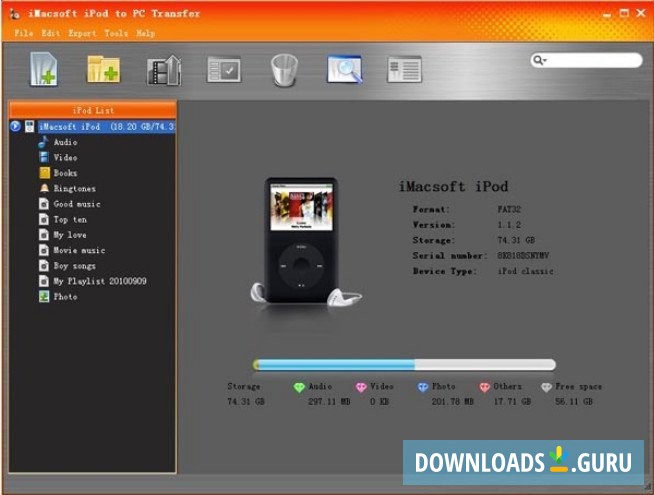Click the book icon next to Books
The height and width of the screenshot is (495, 654).
44,173
